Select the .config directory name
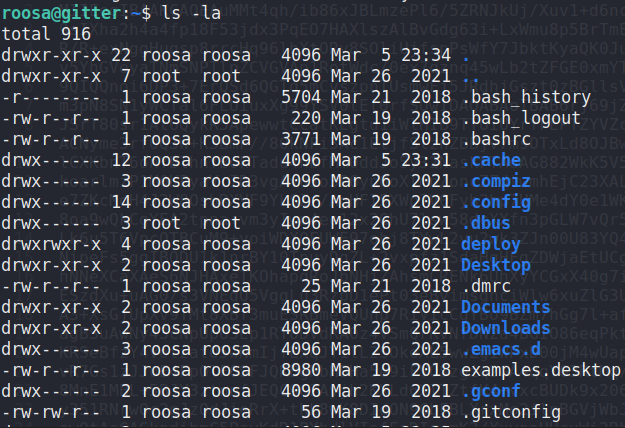The width and height of the screenshot is (625, 428). (x=495, y=203)
